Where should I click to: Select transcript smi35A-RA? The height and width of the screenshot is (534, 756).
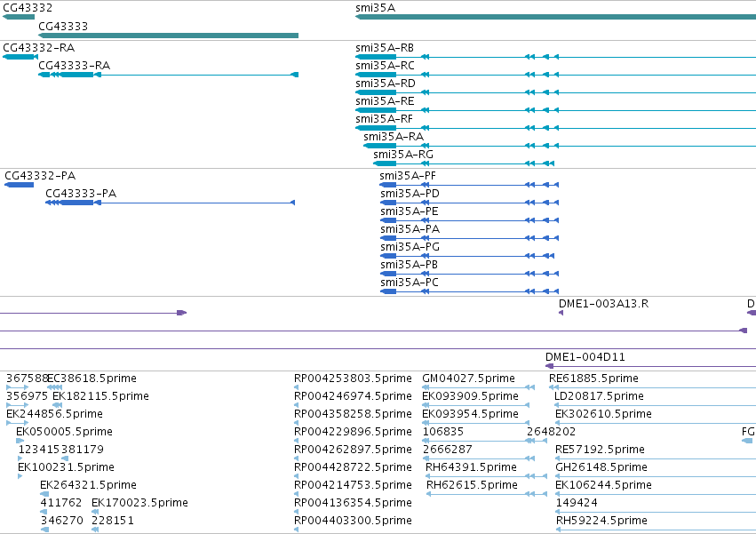pyautogui.click(x=394, y=137)
